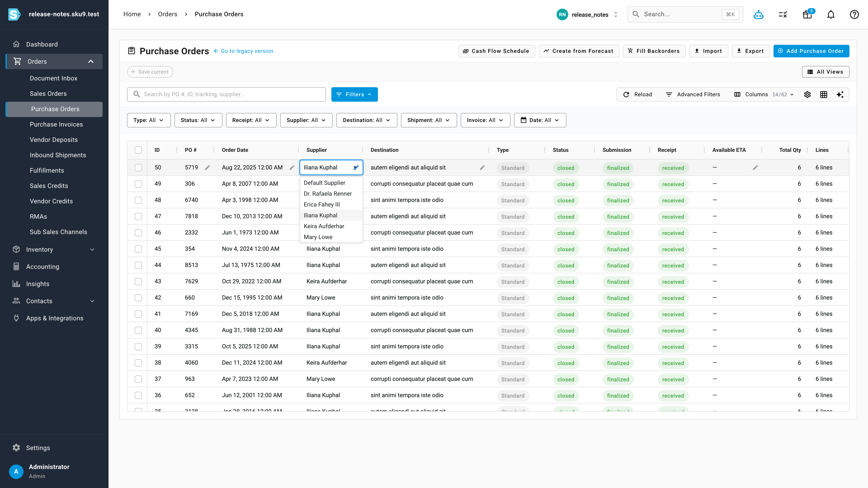Click the SKU9 logo in sidebar
Screen dimensions: 868x488
pyautogui.click(x=14, y=14)
